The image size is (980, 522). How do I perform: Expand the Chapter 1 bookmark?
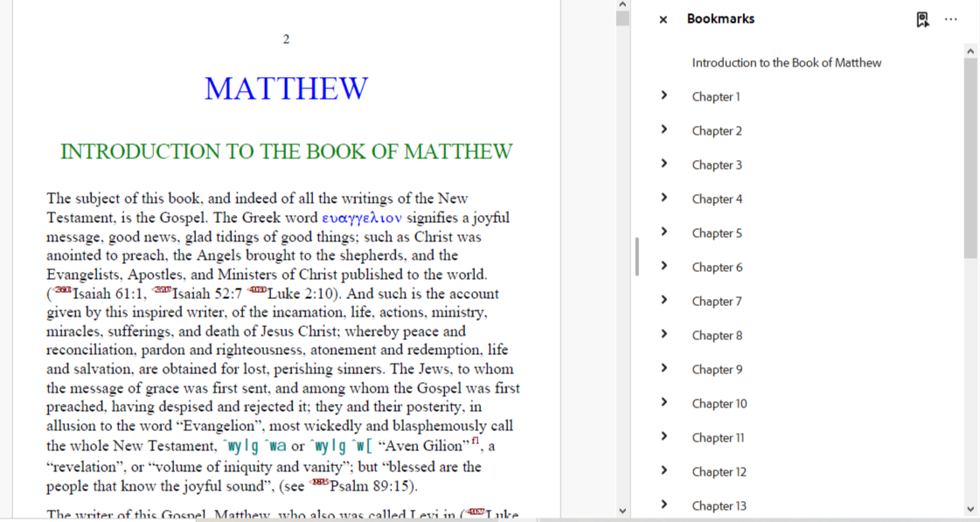664,95
